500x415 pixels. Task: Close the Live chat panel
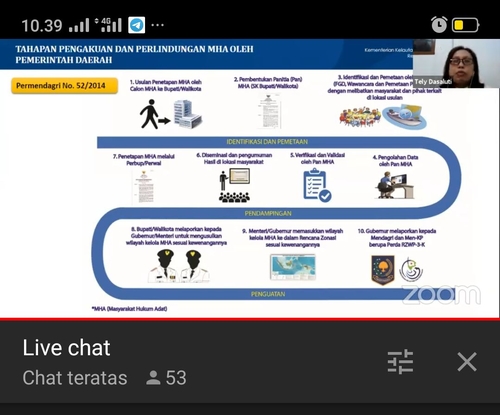[467, 362]
